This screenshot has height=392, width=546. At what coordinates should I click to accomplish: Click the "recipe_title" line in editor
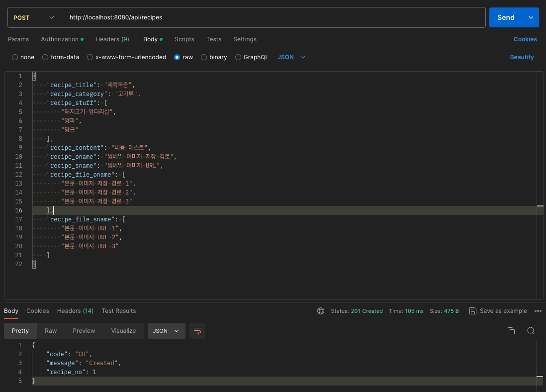(91, 85)
